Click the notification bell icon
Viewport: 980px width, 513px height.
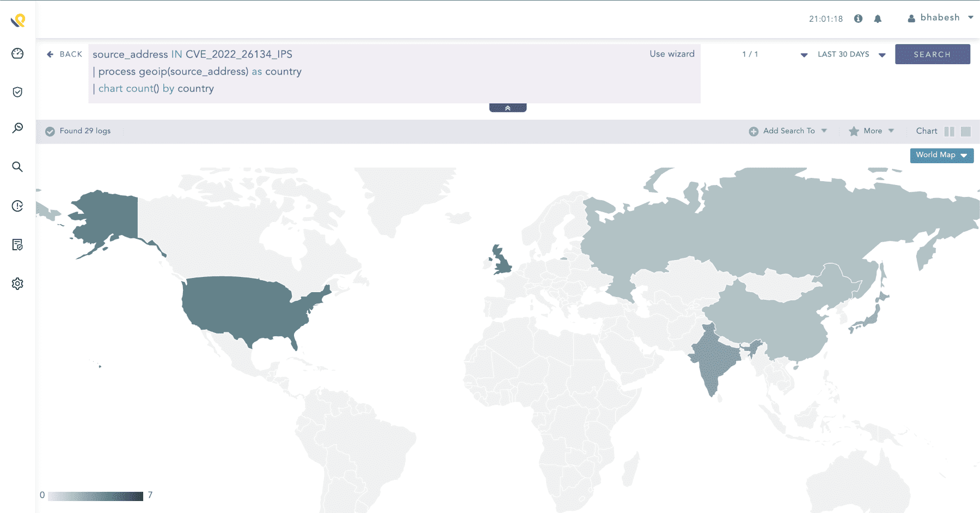(878, 18)
